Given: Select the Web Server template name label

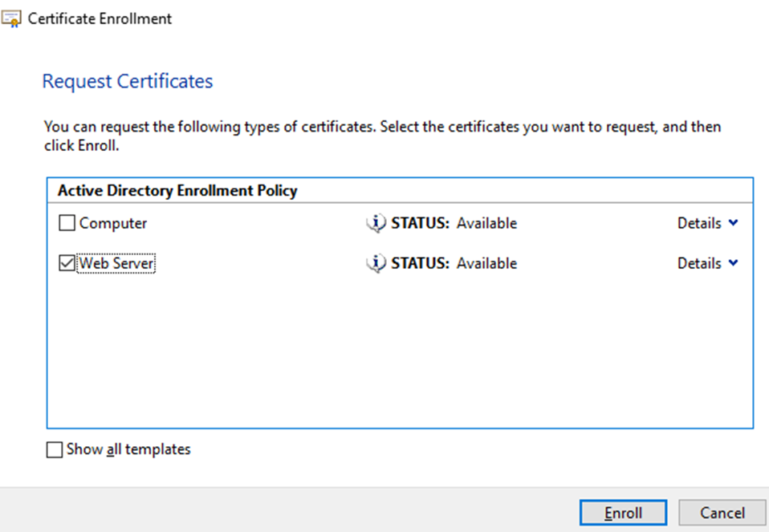Looking at the screenshot, I should pos(116,264).
